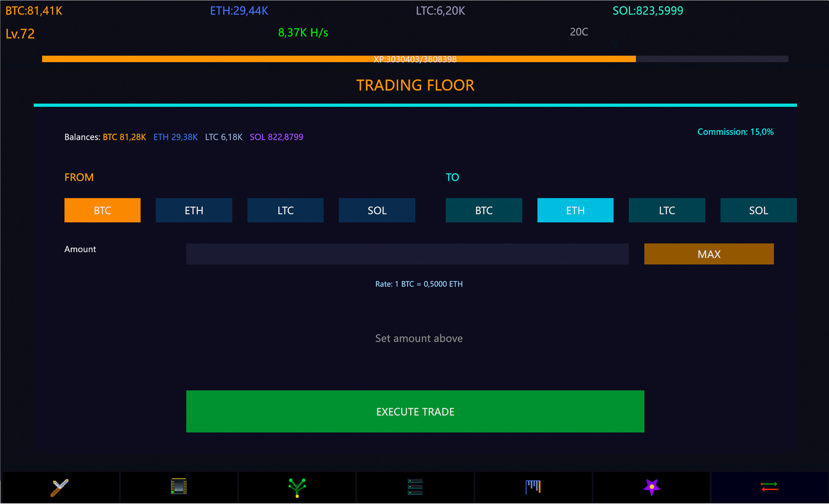This screenshot has height=504, width=829.
Task: Set ETH as the TO currency
Action: (575, 210)
